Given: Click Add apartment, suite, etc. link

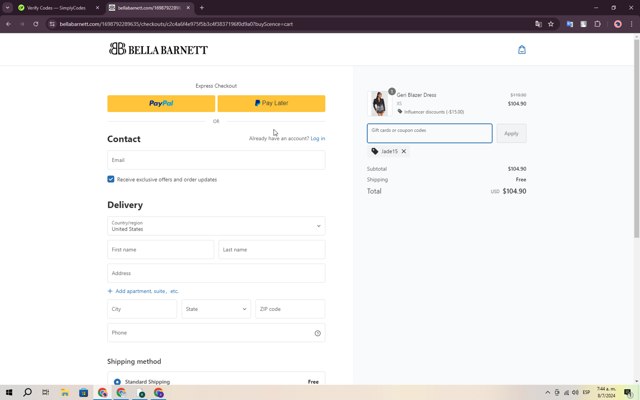Looking at the screenshot, I should click(x=143, y=291).
